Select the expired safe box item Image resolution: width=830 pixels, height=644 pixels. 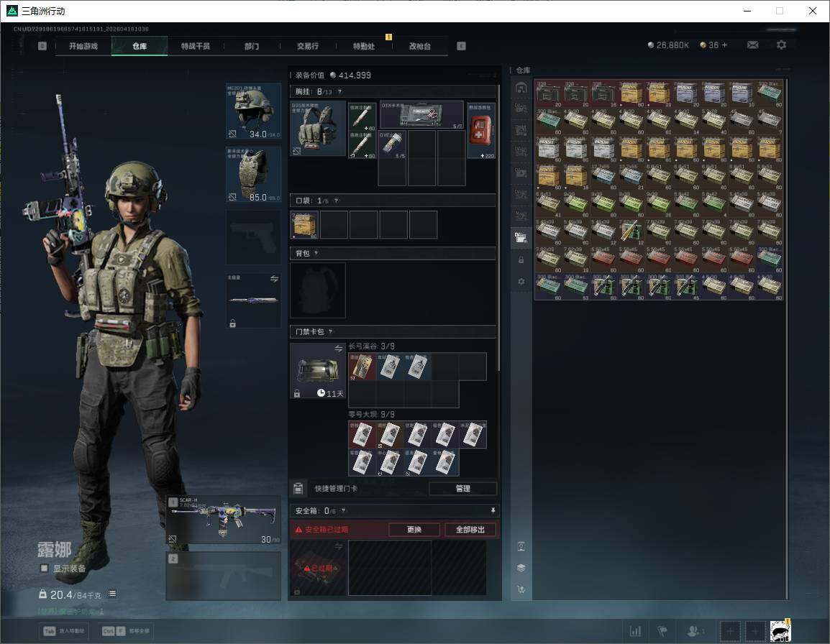(318, 568)
